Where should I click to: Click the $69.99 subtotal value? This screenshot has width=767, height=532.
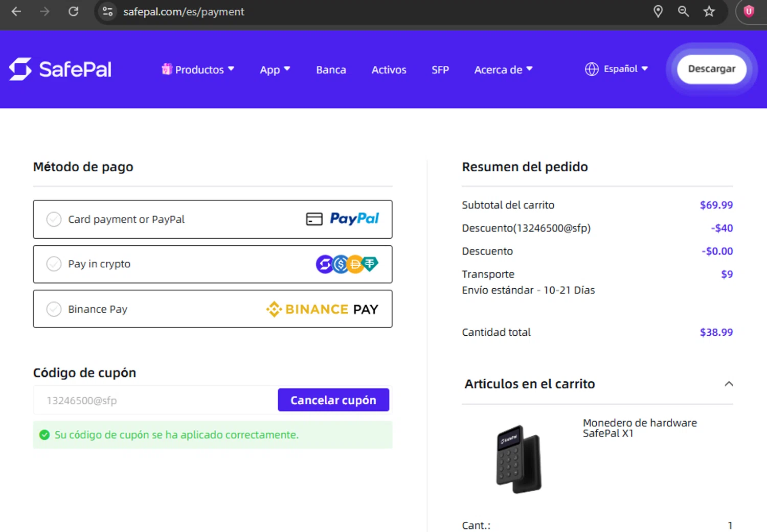(x=716, y=205)
